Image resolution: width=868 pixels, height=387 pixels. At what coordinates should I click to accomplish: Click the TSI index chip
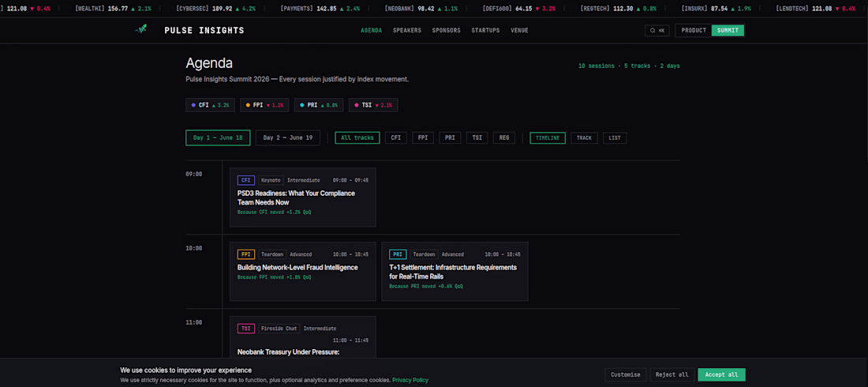pyautogui.click(x=373, y=105)
